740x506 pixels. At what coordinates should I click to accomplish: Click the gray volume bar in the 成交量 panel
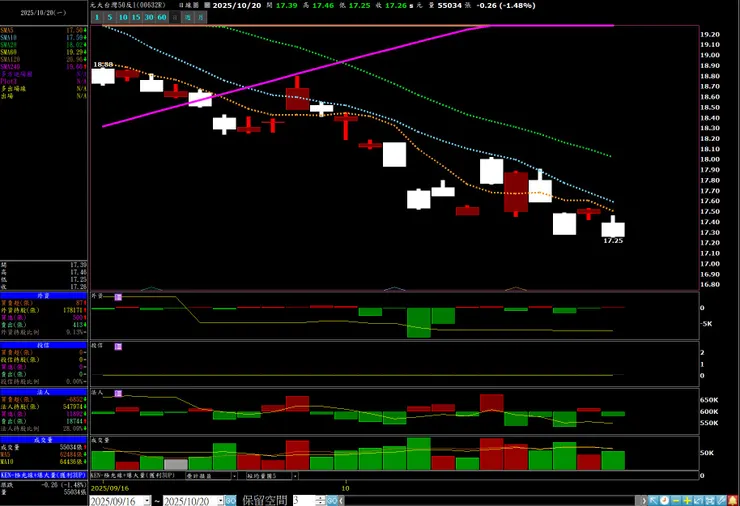(x=176, y=464)
